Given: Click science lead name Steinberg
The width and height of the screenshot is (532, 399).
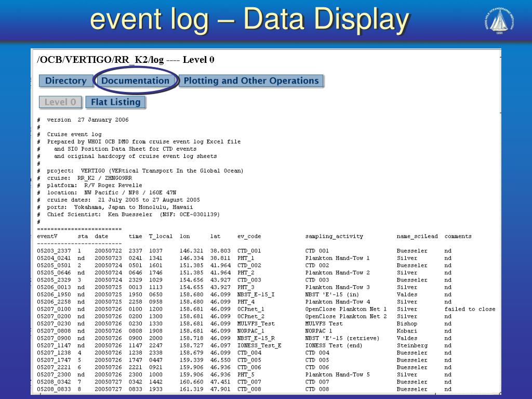Looking at the screenshot, I should (412, 345).
